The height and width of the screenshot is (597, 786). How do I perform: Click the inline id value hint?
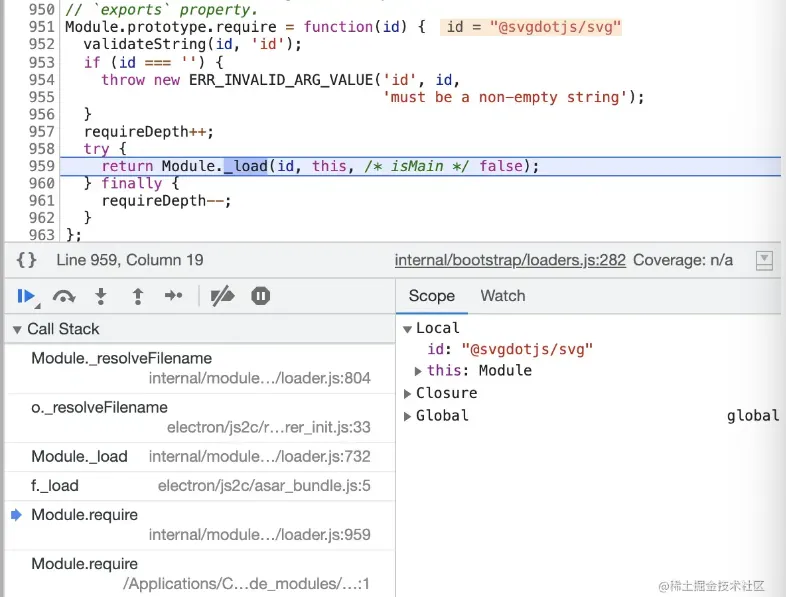pyautogui.click(x=531, y=27)
